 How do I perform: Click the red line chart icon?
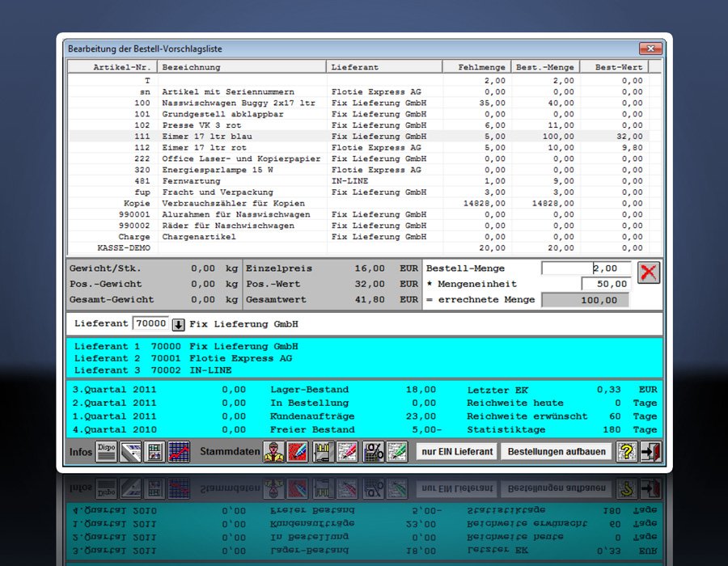click(179, 451)
